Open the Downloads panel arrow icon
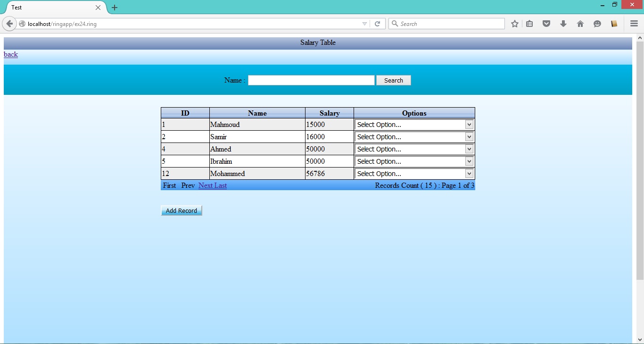 (563, 24)
